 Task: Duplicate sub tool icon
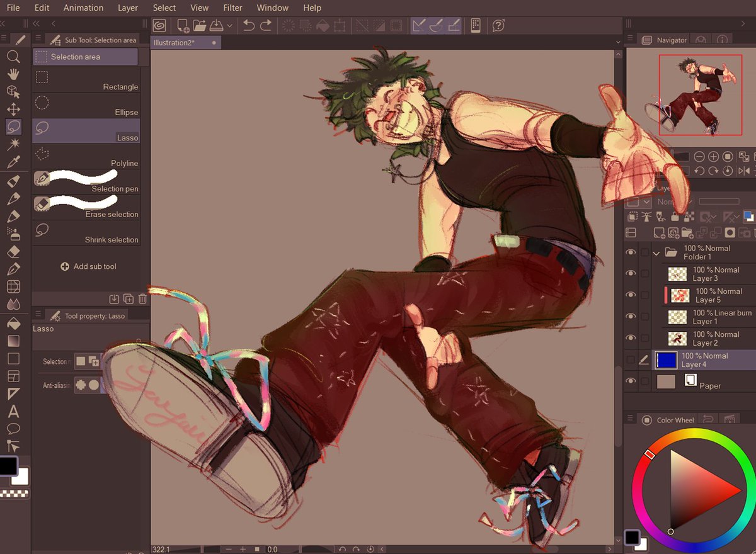(129, 299)
